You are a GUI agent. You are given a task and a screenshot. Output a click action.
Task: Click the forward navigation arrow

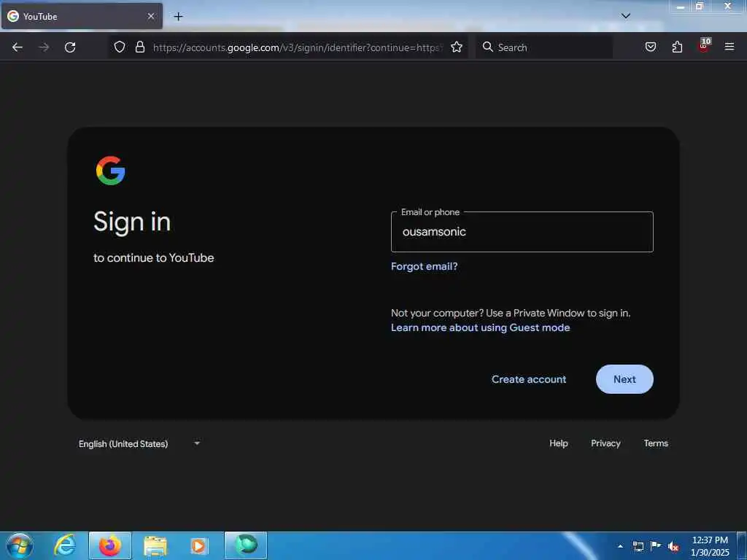(x=44, y=47)
